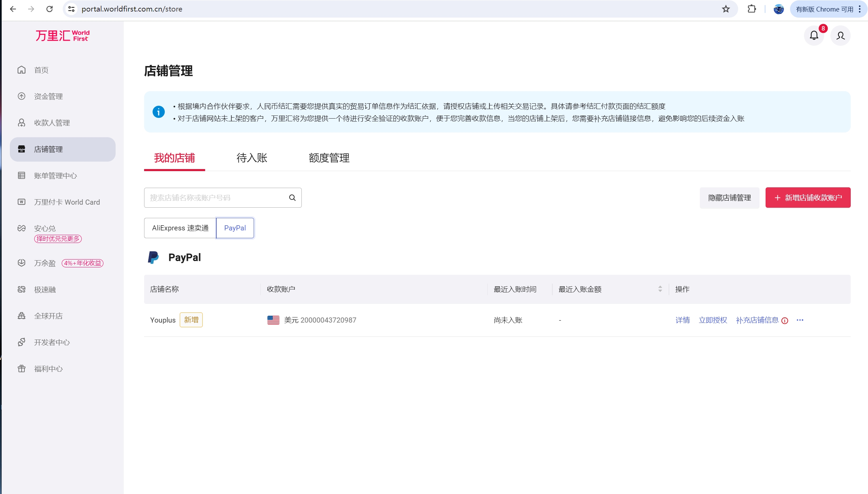Reload the page
Screen dimensions: 868x494
coord(50,9)
